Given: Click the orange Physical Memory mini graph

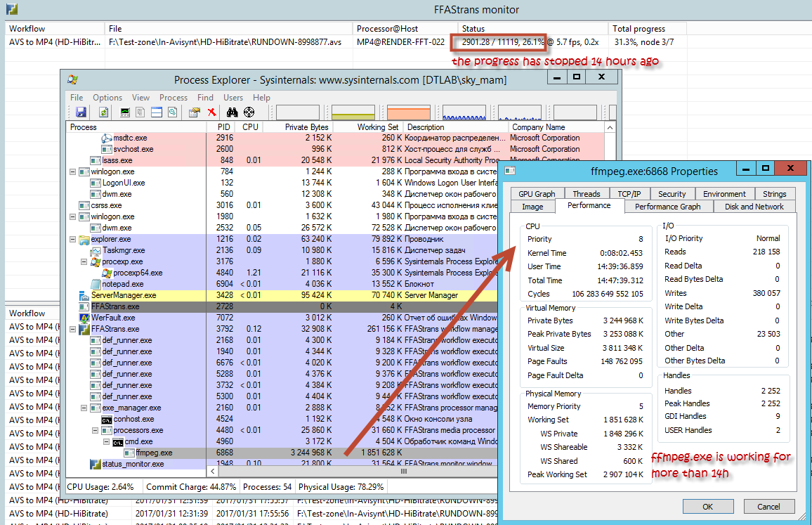Looking at the screenshot, I should tap(409, 112).
